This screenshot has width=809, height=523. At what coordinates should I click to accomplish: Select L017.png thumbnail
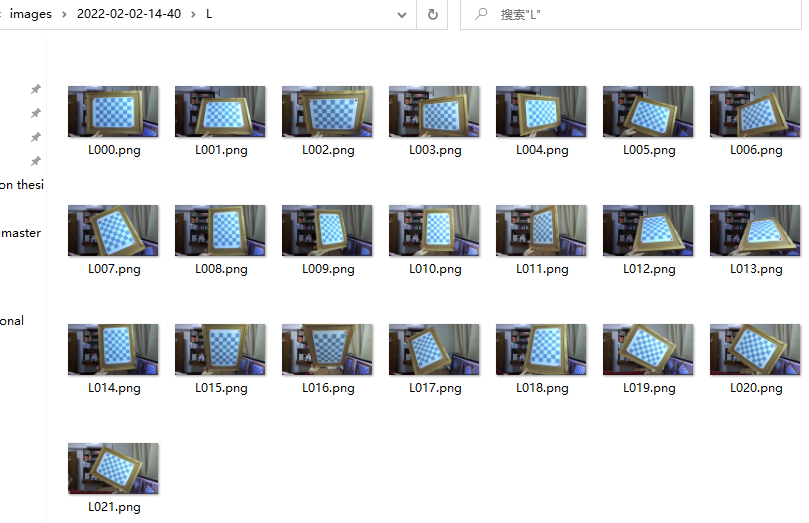pyautogui.click(x=434, y=350)
